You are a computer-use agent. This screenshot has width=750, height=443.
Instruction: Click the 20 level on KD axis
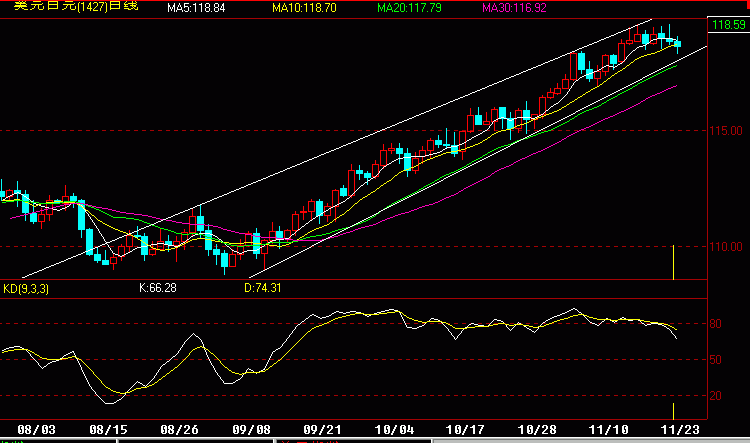716,396
